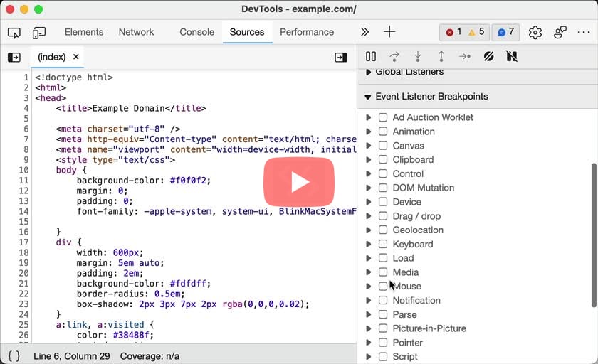The image size is (598, 364).
Task: Deactivate breakpoints icon
Action: (488, 57)
